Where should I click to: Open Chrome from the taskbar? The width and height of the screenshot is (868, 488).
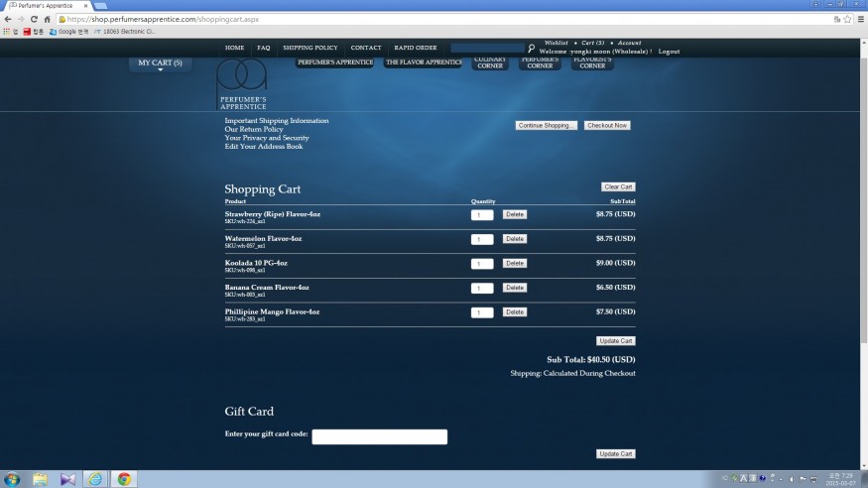coord(124,479)
